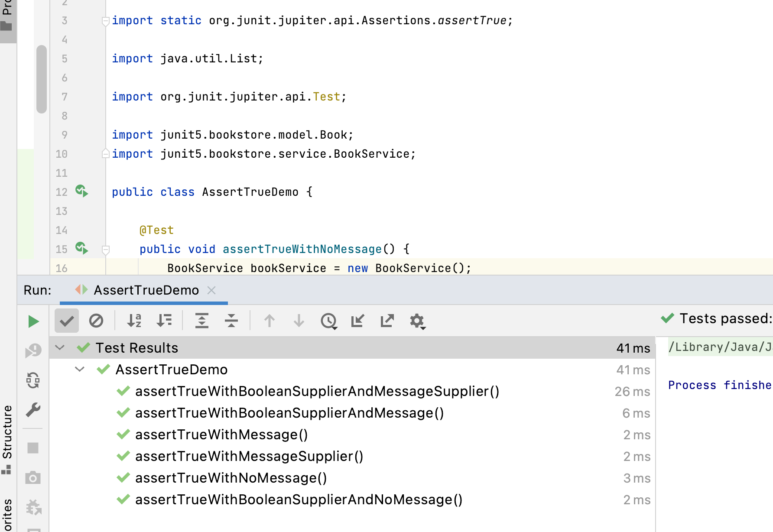Screen dimensions: 773x532
Task: Select the AssertTrueDemo run tab
Action: (x=146, y=290)
